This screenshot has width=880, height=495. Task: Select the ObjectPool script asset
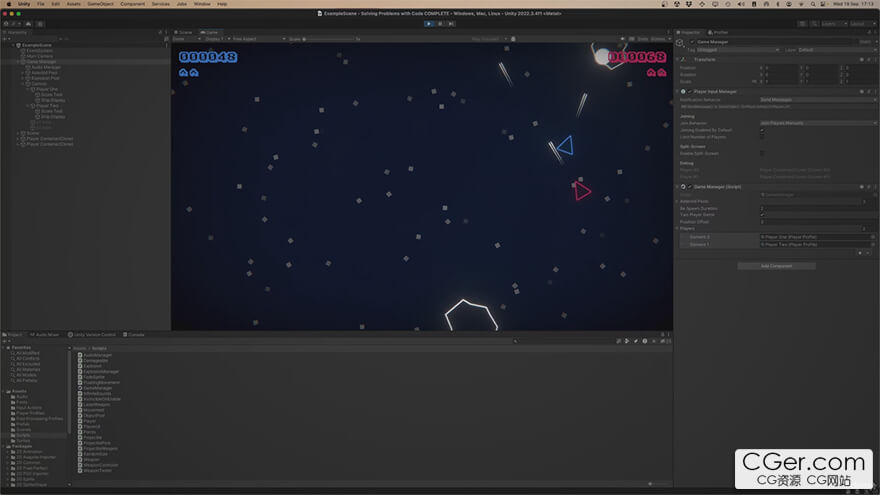tap(93, 416)
